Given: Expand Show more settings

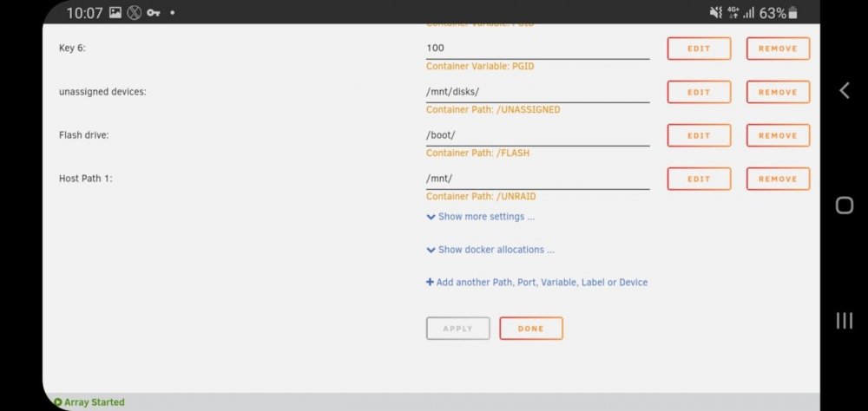Looking at the screenshot, I should point(481,217).
